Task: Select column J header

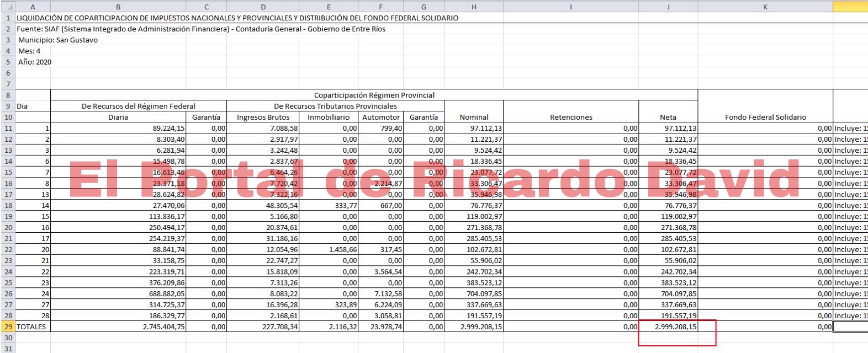Action: click(x=668, y=7)
